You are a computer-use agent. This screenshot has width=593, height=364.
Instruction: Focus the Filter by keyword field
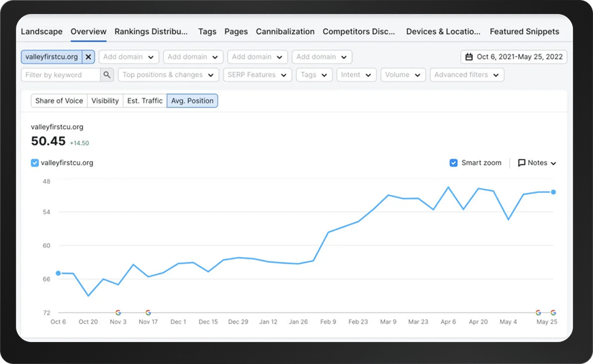click(61, 75)
